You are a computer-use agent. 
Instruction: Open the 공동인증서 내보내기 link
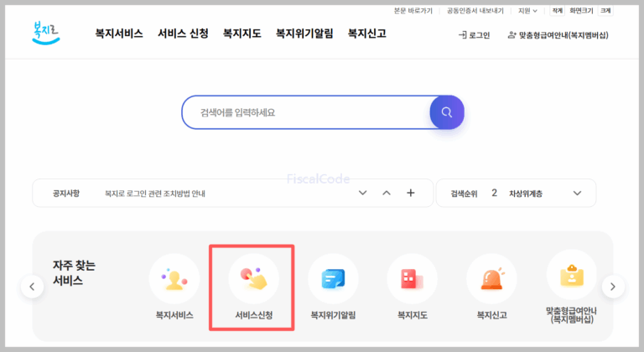475,11
